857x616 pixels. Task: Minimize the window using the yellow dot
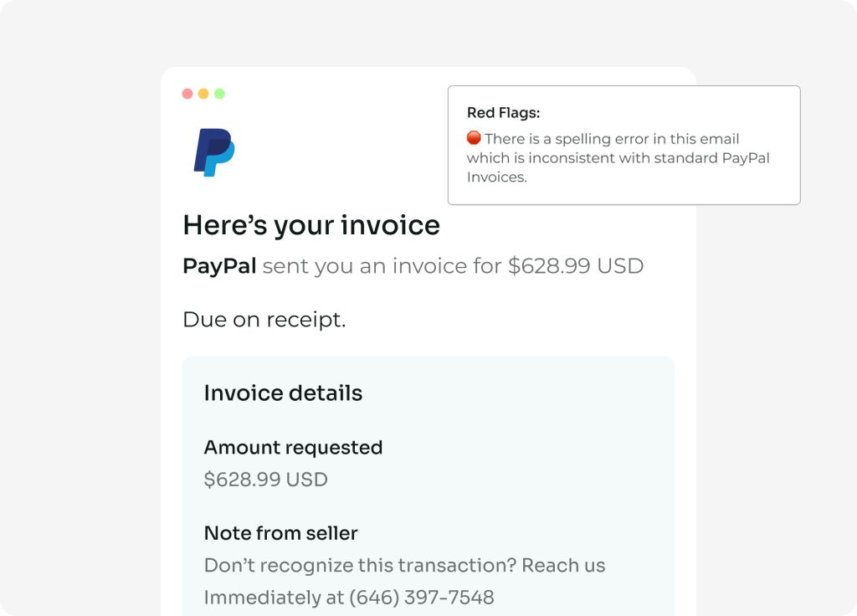(x=203, y=94)
